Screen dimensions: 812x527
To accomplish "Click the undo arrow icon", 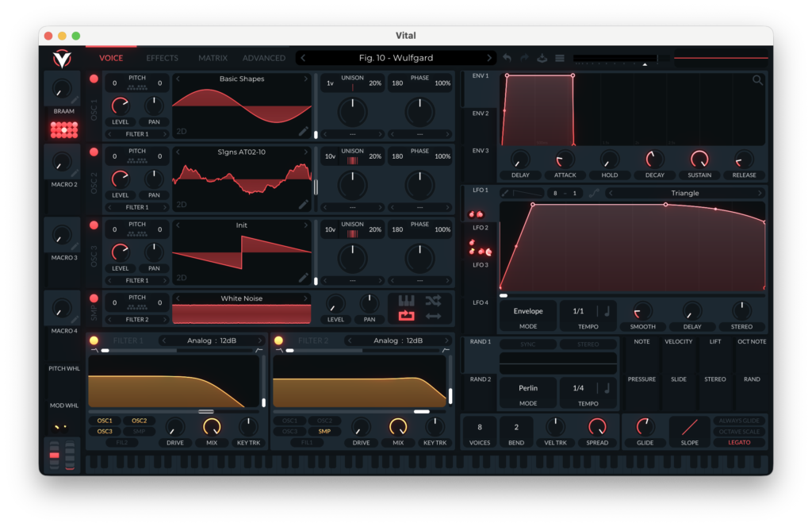I will click(x=507, y=58).
